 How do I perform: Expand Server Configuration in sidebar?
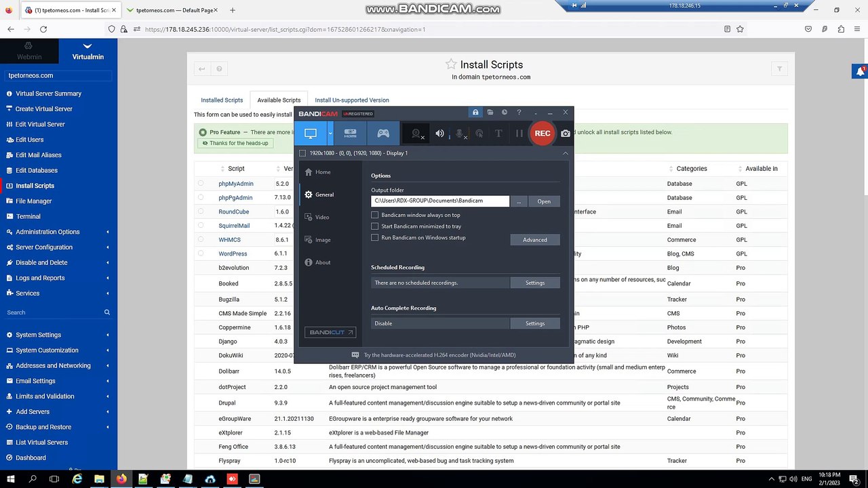tap(58, 247)
